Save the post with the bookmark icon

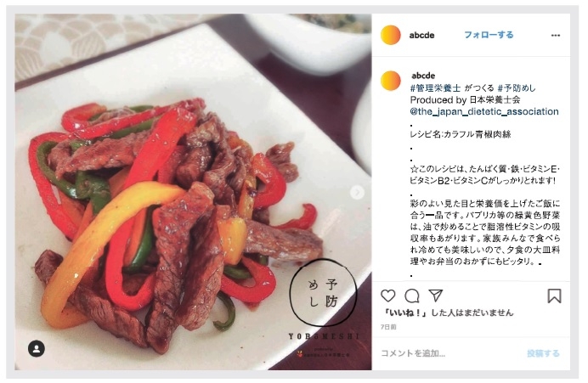click(554, 296)
